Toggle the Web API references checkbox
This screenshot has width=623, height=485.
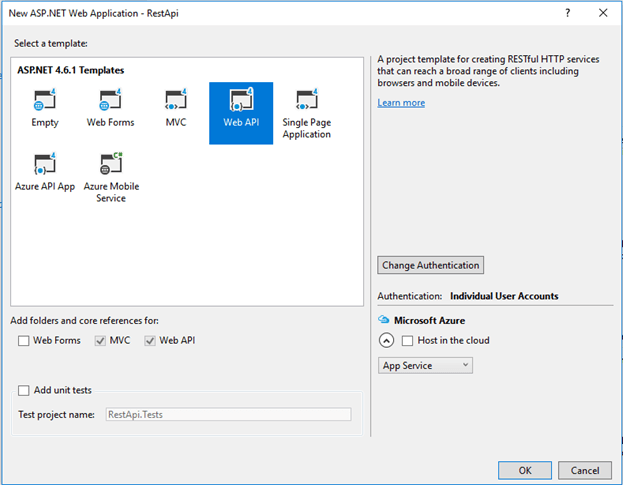(150, 341)
